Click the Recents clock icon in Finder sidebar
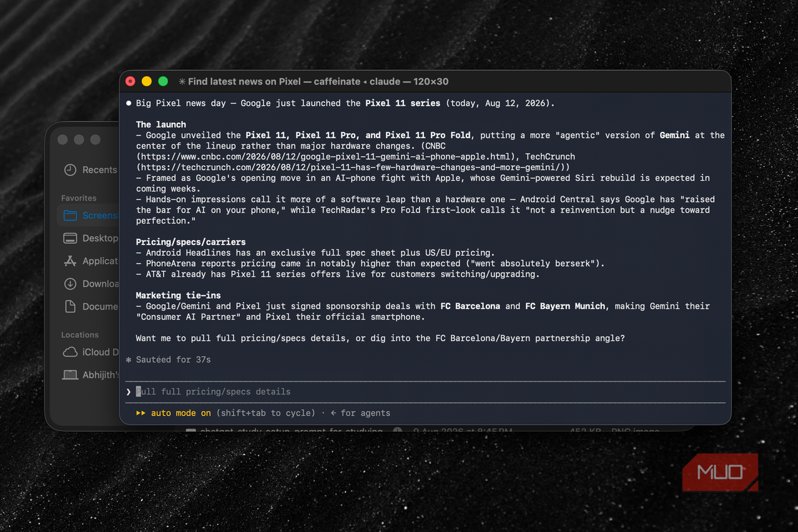Screen dimensions: 798x532 [x=70, y=170]
